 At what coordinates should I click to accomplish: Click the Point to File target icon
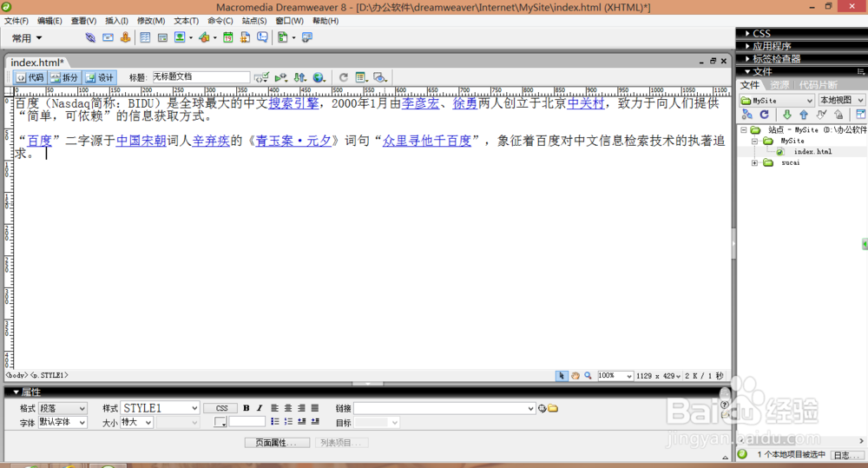click(x=542, y=409)
